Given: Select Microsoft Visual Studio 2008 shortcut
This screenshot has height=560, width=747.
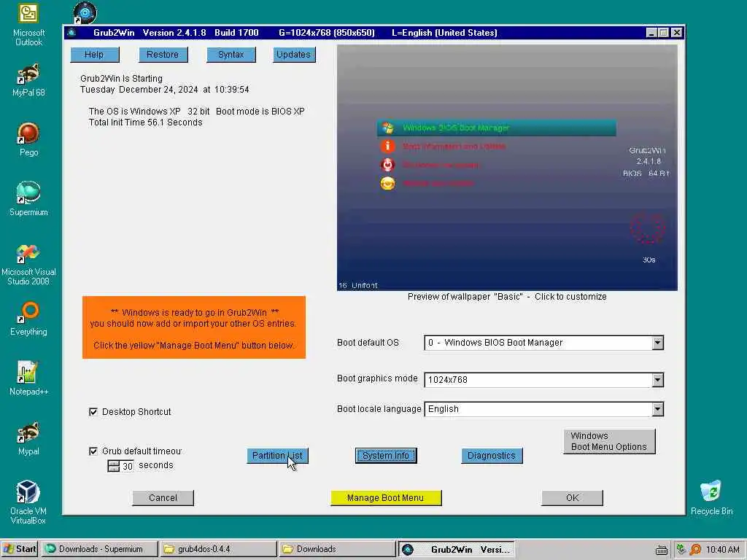Looking at the screenshot, I should [x=28, y=265].
